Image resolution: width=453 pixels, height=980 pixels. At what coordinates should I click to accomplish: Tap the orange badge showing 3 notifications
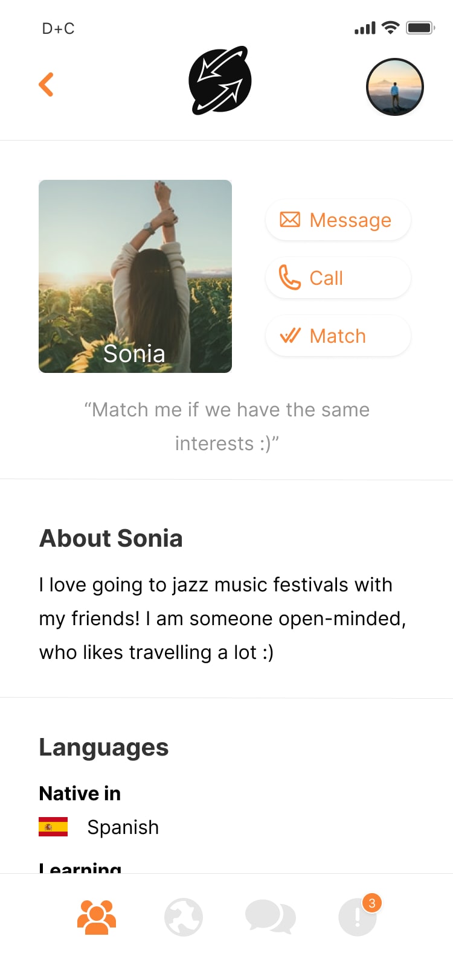[372, 903]
